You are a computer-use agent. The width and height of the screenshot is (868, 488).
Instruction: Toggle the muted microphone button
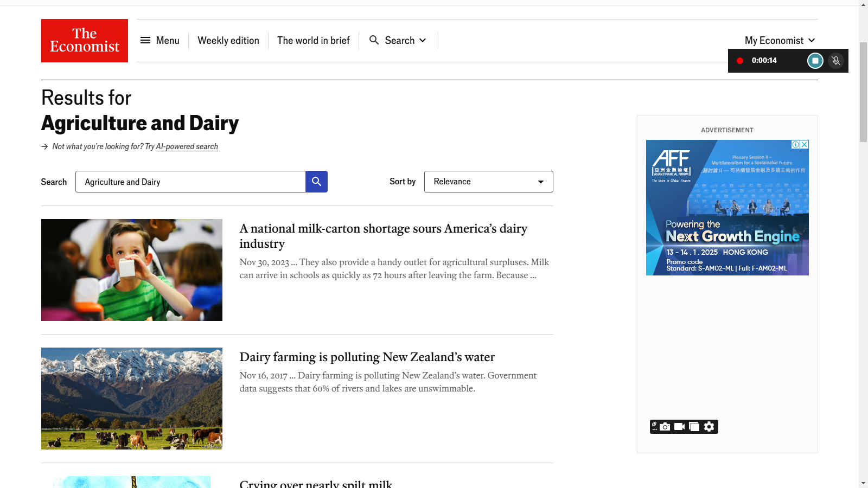[836, 61]
